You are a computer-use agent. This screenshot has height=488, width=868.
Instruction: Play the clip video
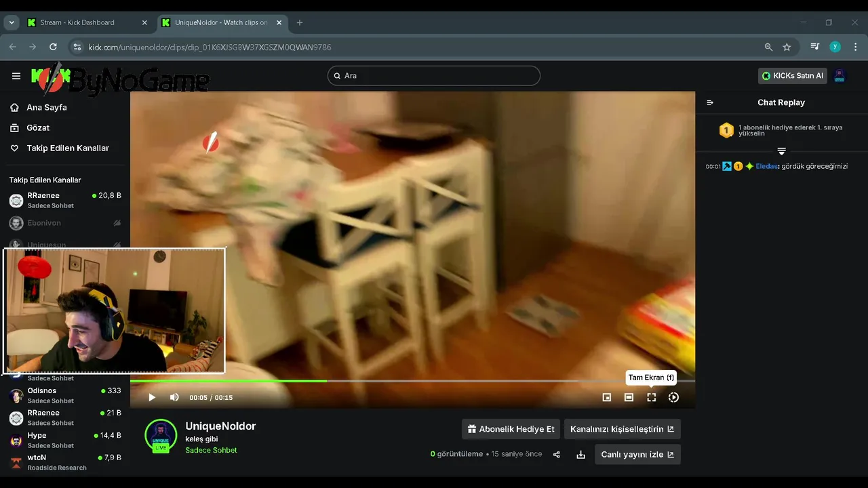pyautogui.click(x=152, y=397)
